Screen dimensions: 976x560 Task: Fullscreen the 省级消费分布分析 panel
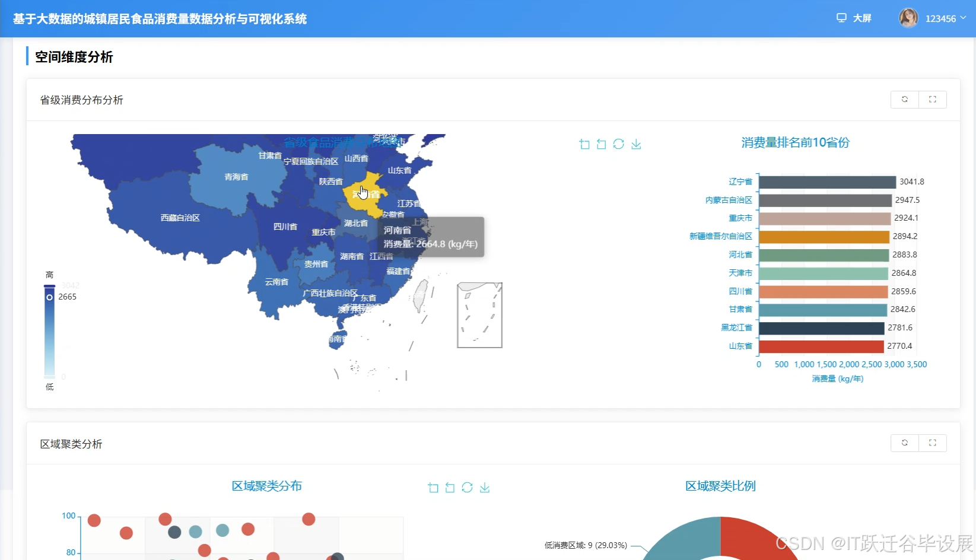[x=933, y=99]
